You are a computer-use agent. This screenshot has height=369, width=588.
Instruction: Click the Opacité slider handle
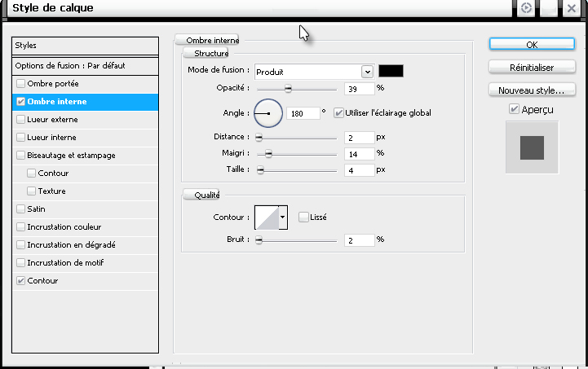coord(288,89)
